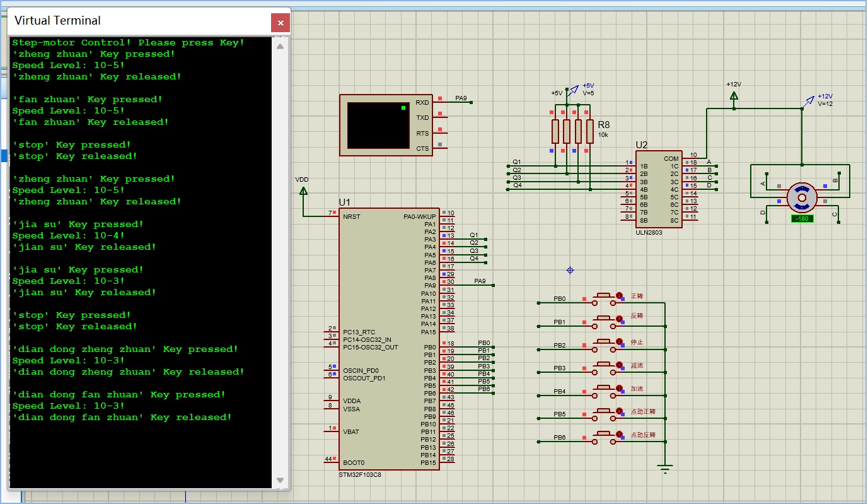Select the virtual terminal component on schematic
868x504 pixels.
point(378,125)
